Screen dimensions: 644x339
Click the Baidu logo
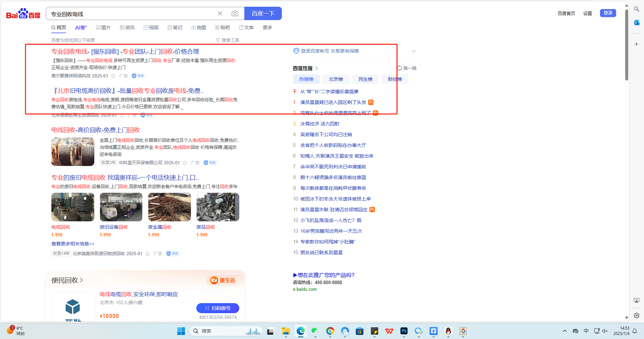(23, 14)
